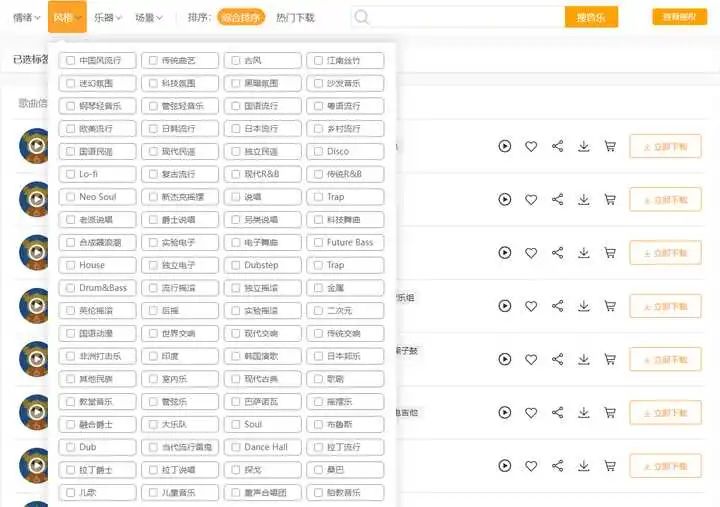The height and width of the screenshot is (507, 720).
Task: Share the second song in the list
Action: [x=557, y=199]
